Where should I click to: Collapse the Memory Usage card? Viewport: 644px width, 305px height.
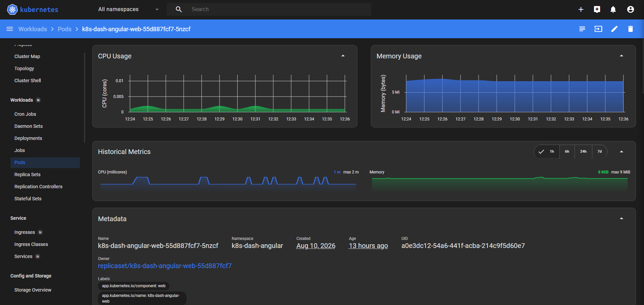[x=622, y=56]
